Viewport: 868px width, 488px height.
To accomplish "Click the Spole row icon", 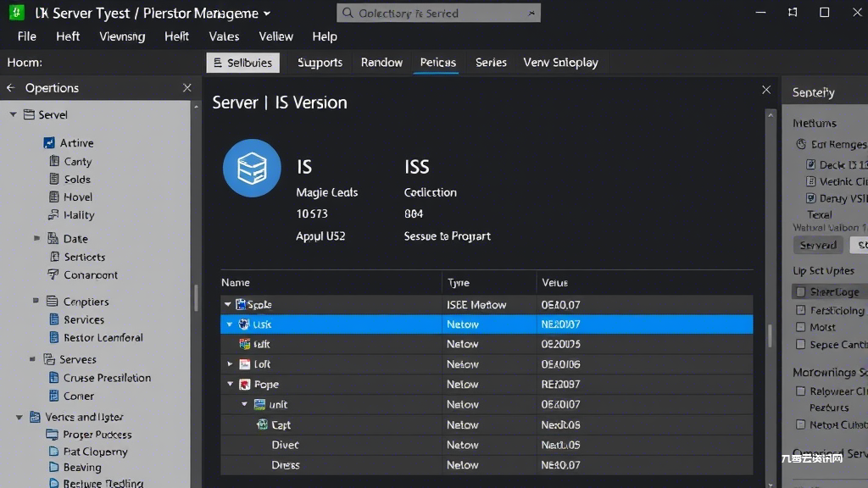I will point(241,304).
